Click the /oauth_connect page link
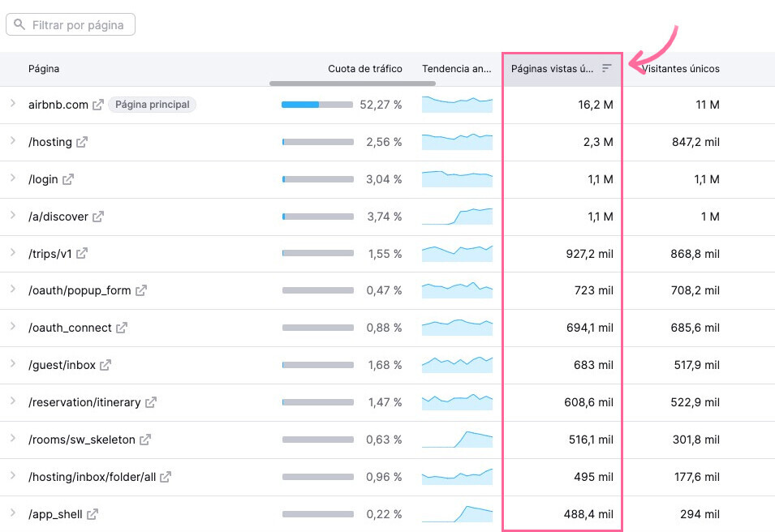This screenshot has width=775, height=532. click(70, 328)
